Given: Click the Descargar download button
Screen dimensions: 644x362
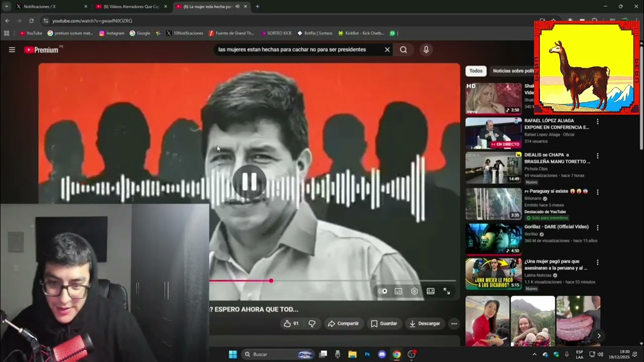Looking at the screenshot, I should coord(425,324).
